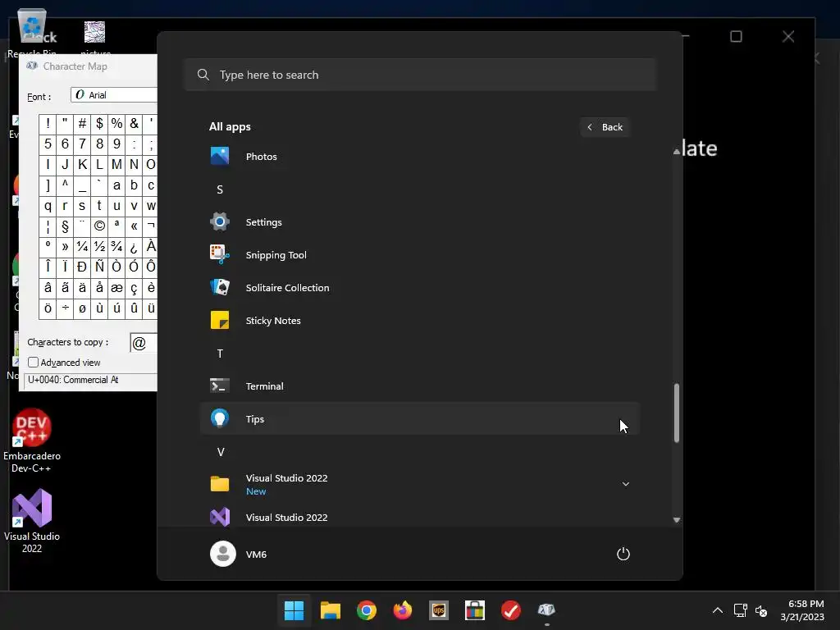Image resolution: width=840 pixels, height=630 pixels.
Task: Jump to the letter S header
Action: pyautogui.click(x=220, y=189)
